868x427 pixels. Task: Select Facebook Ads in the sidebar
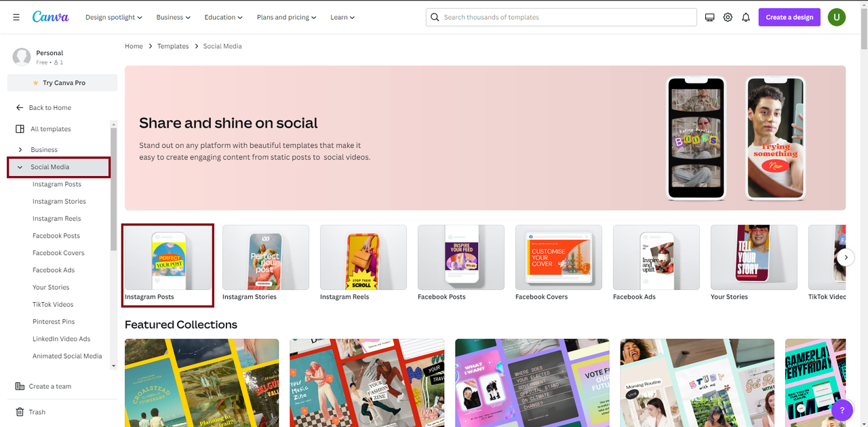[x=54, y=270]
